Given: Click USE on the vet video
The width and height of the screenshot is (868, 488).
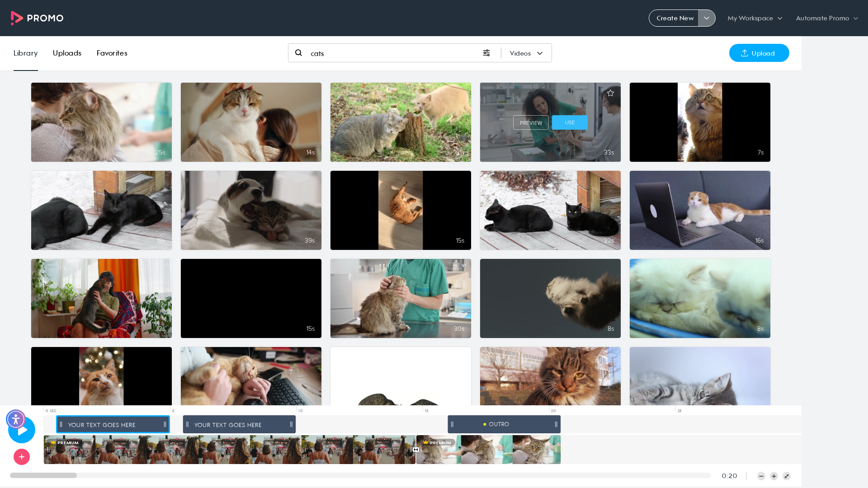Looking at the screenshot, I should (570, 122).
